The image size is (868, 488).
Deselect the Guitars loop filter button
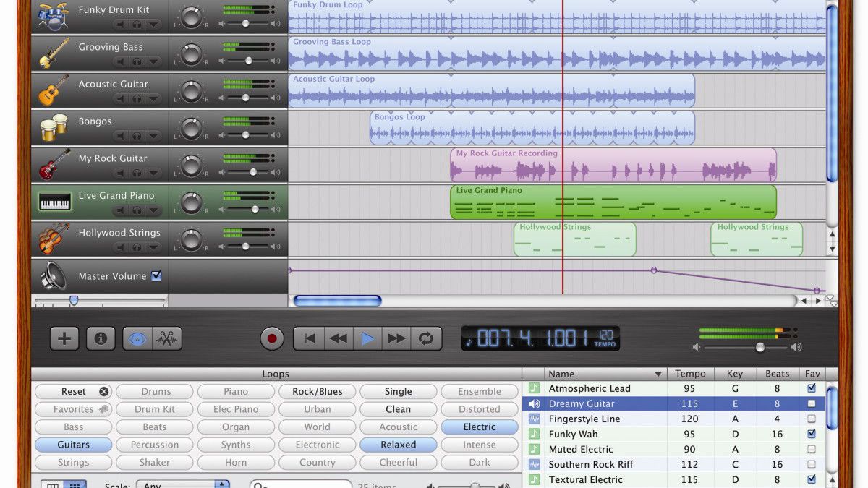73,445
